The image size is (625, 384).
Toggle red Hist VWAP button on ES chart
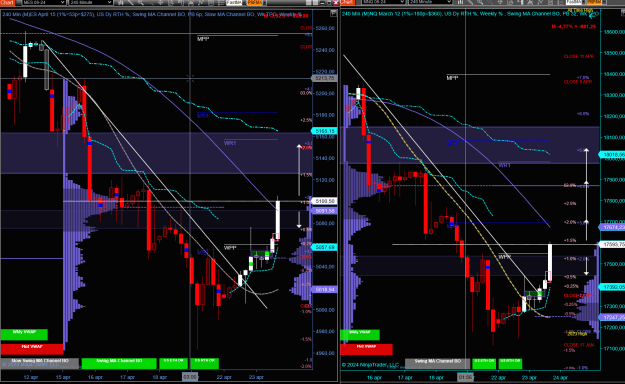pos(31,349)
